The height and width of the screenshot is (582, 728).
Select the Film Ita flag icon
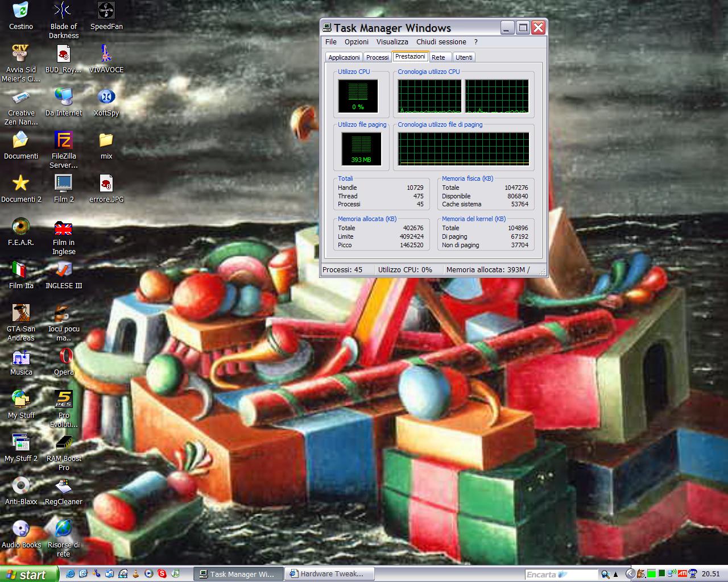(20, 276)
